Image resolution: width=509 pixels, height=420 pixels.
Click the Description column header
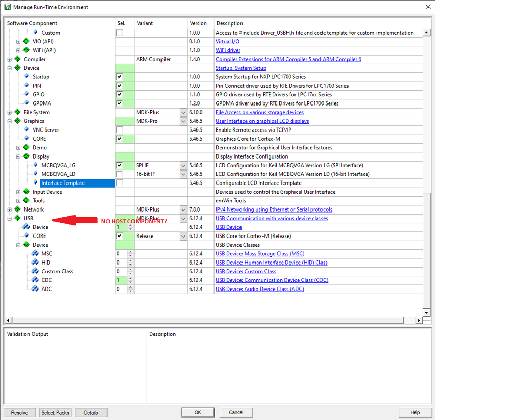point(229,23)
